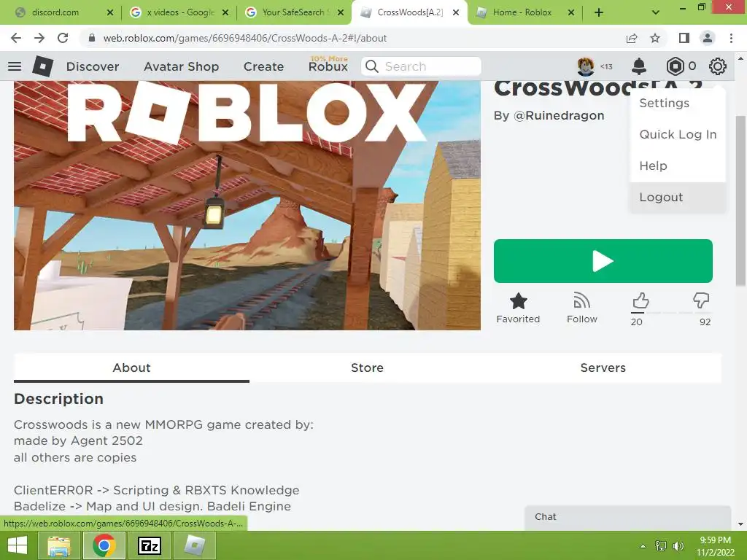
Task: Click the Roblox logo home icon
Action: [x=42, y=66]
